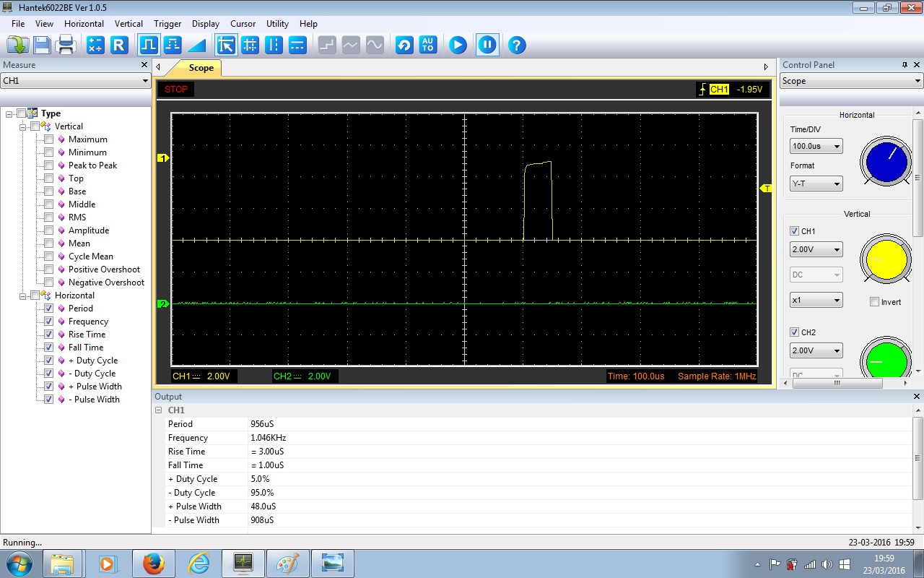
Task: Click the 'R' reference toolbar icon
Action: pos(119,46)
